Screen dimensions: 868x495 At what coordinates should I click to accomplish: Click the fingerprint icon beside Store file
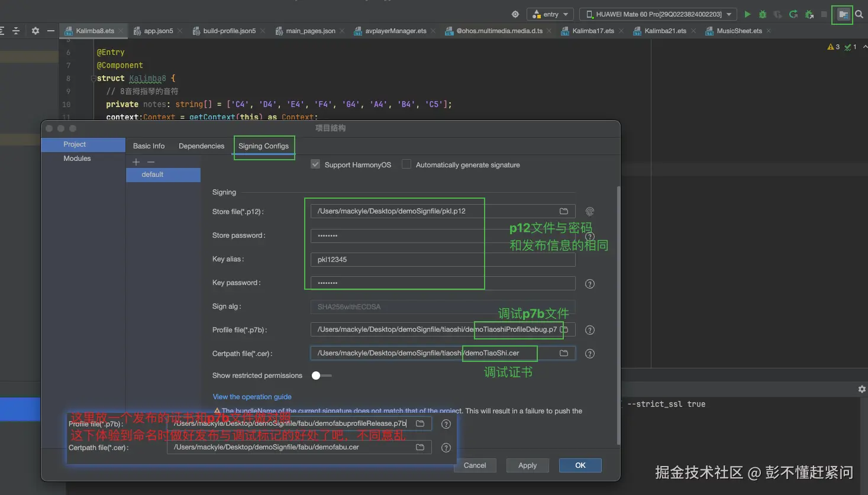(589, 212)
